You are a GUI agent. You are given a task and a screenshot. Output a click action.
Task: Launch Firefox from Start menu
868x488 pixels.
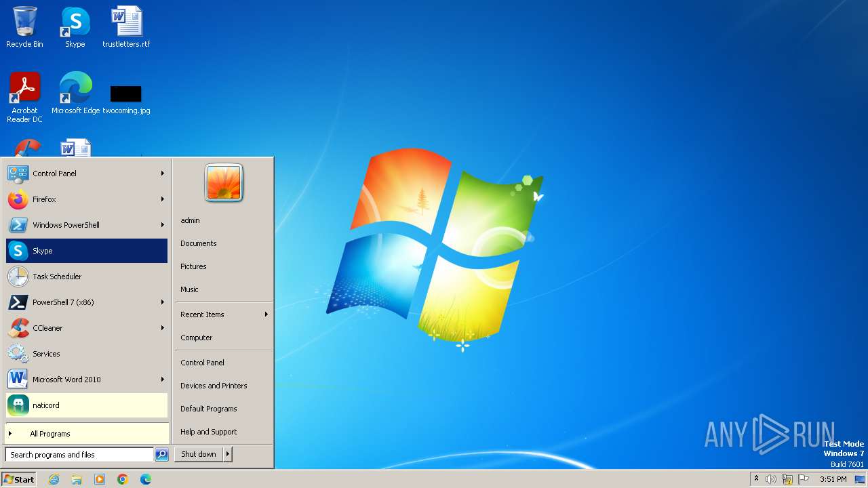tap(87, 199)
